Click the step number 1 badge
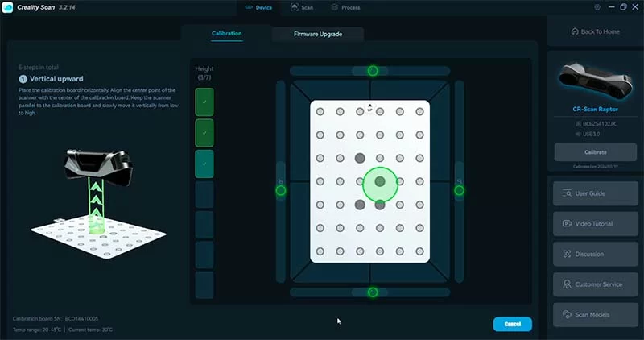 coord(23,79)
